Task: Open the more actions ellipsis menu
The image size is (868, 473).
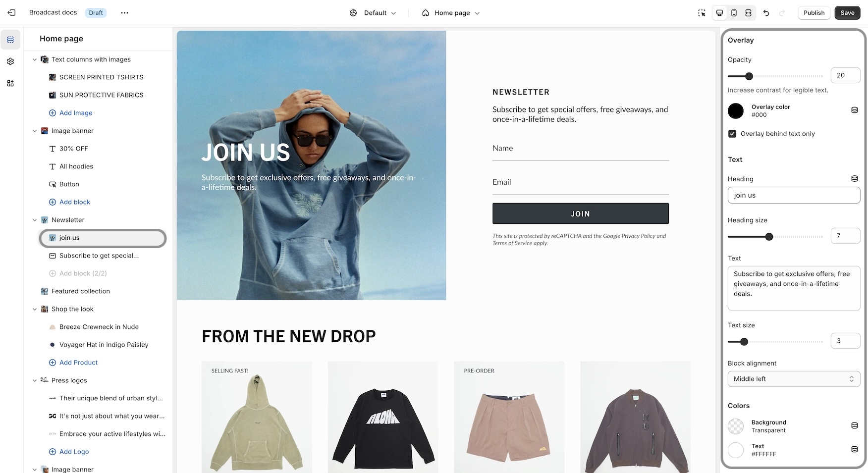Action: click(124, 13)
